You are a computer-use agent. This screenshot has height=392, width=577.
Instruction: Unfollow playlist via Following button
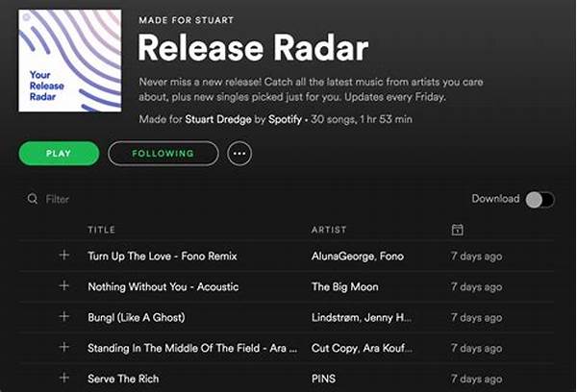click(163, 154)
